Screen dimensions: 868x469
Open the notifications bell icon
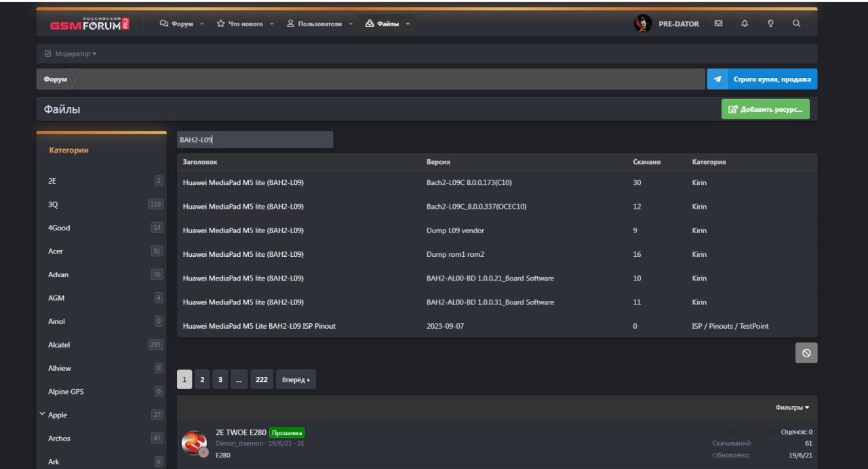tap(745, 23)
